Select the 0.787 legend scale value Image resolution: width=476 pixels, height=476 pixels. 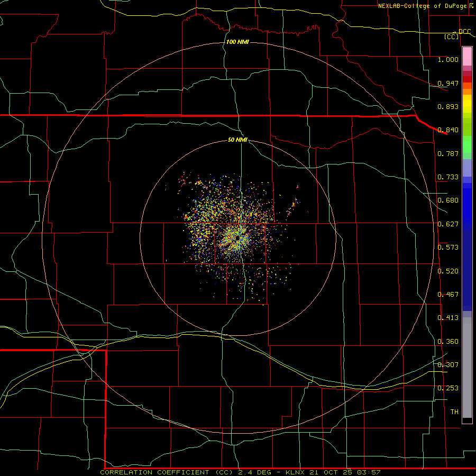[x=448, y=153]
